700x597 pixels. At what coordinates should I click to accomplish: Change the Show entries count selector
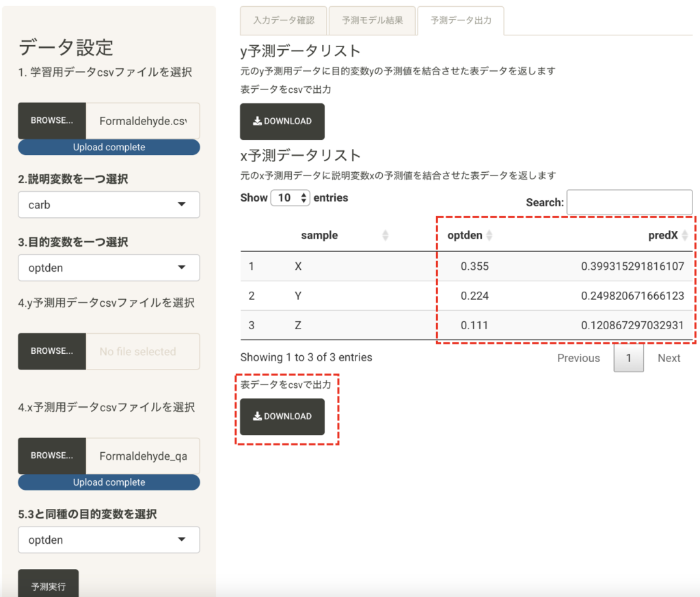click(291, 198)
